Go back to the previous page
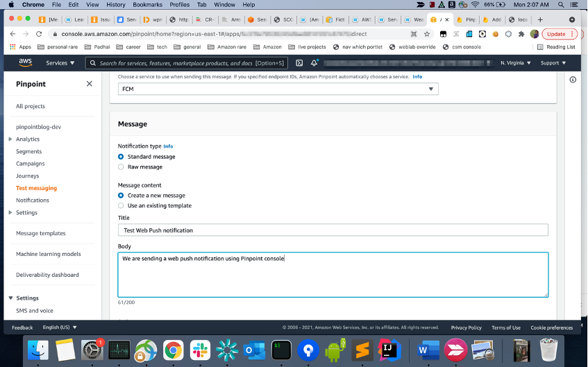Screen dimensions: 588x367 (x=12, y=34)
